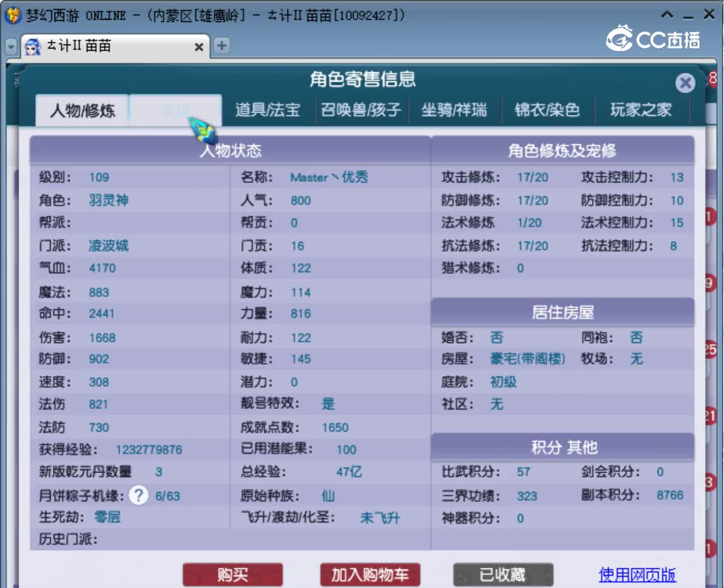The image size is (724, 588).
Task: Click the 成就点数 value 1650
Action: [335, 427]
